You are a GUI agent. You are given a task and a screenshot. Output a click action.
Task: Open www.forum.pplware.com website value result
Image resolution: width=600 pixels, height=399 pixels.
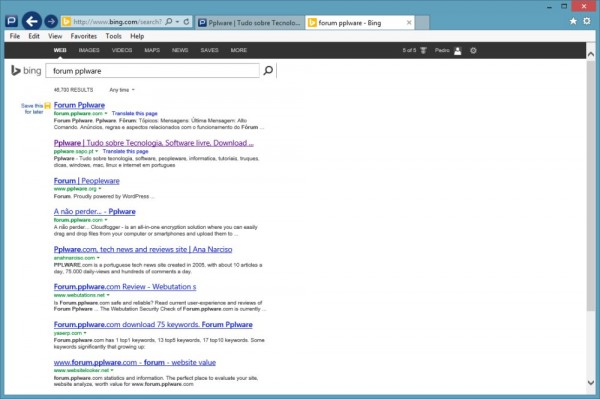click(135, 362)
